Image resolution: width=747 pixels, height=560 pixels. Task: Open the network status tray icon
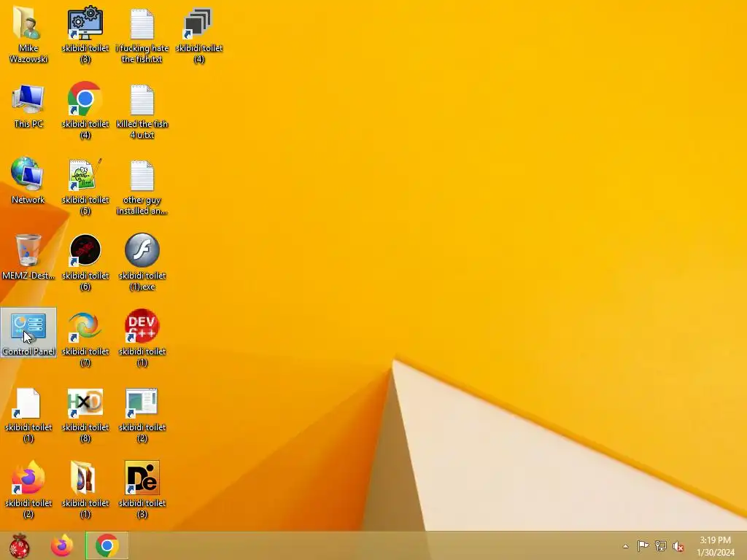point(660,546)
